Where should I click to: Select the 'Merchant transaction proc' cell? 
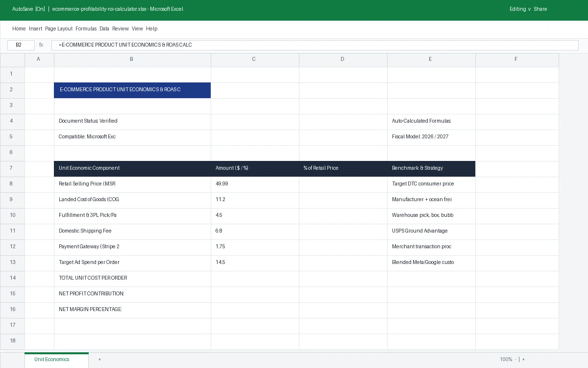pos(431,247)
